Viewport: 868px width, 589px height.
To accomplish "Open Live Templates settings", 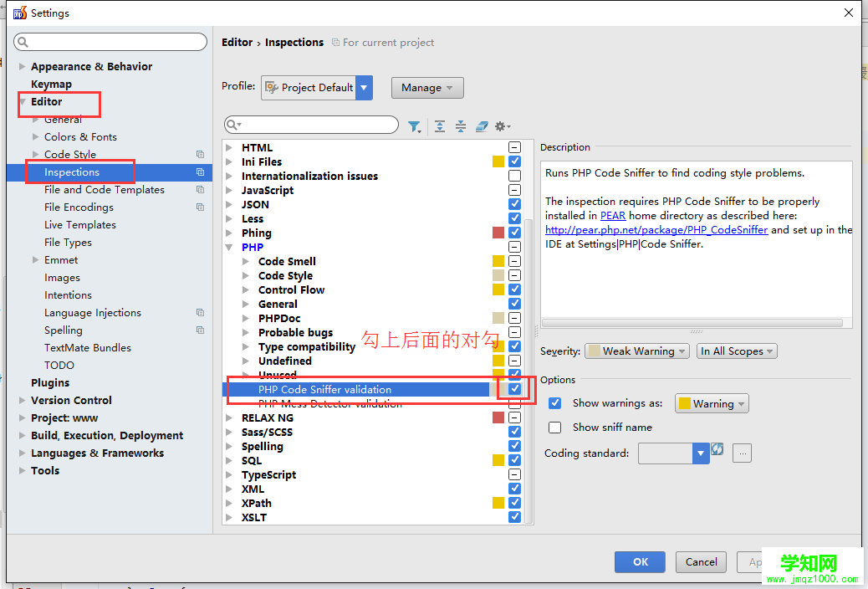I will [x=80, y=225].
